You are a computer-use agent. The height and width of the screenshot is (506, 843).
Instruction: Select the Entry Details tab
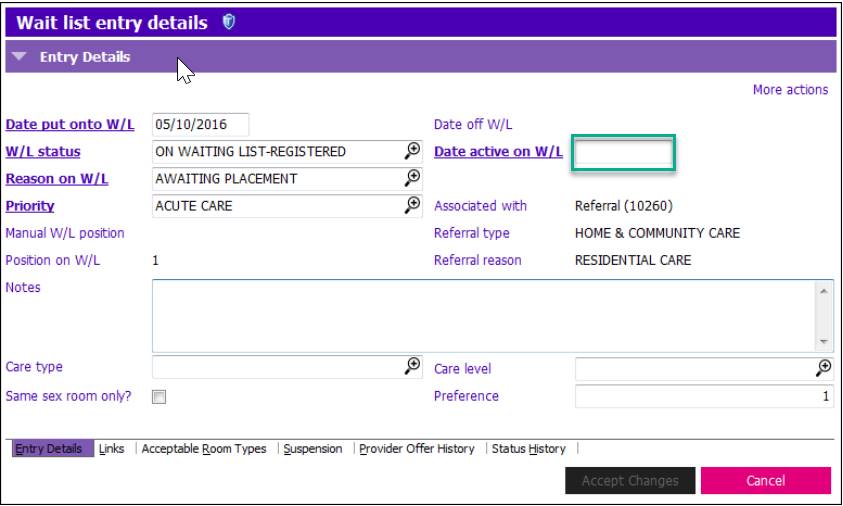click(x=52, y=448)
